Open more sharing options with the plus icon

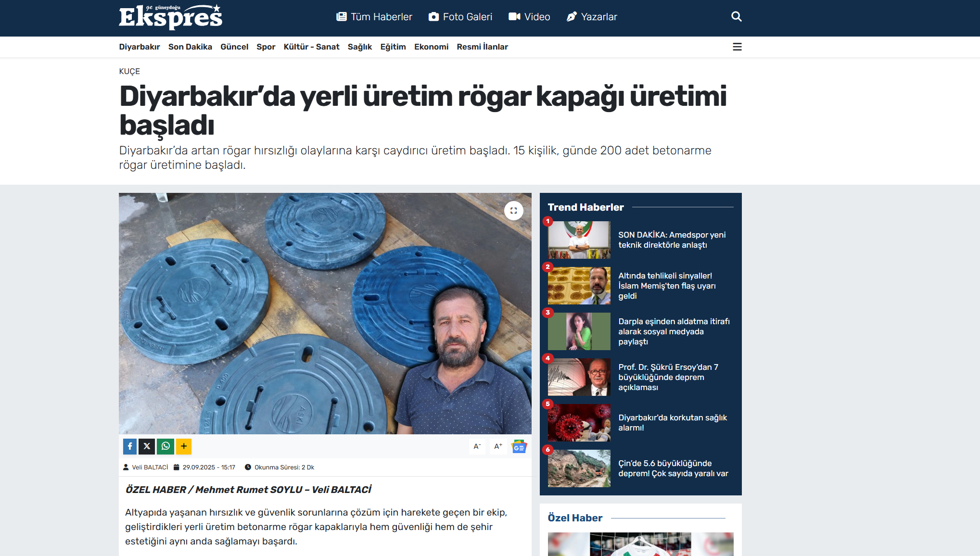tap(183, 446)
